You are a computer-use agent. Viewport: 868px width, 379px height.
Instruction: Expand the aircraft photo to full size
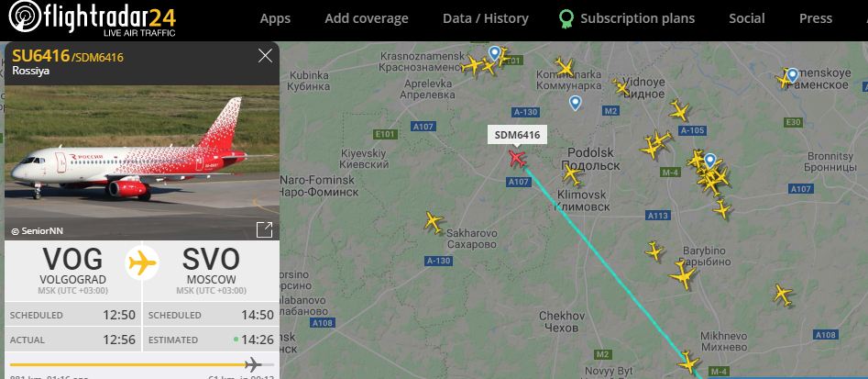[x=265, y=230]
